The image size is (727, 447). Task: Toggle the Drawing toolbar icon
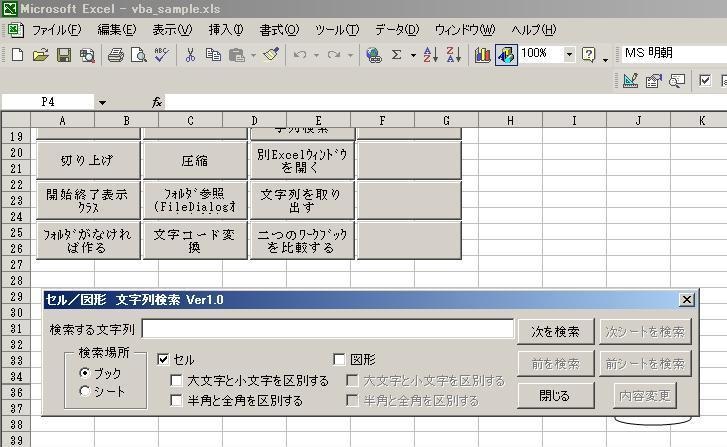[x=506, y=55]
